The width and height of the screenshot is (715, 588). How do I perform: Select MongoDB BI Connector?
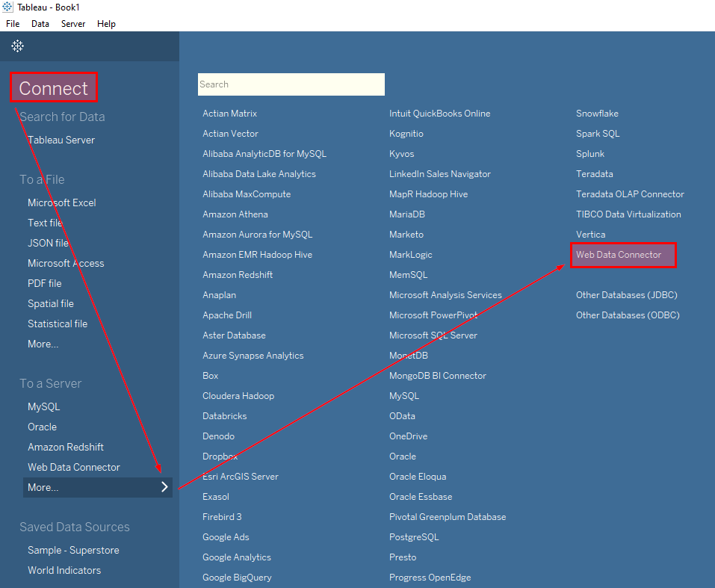(438, 375)
